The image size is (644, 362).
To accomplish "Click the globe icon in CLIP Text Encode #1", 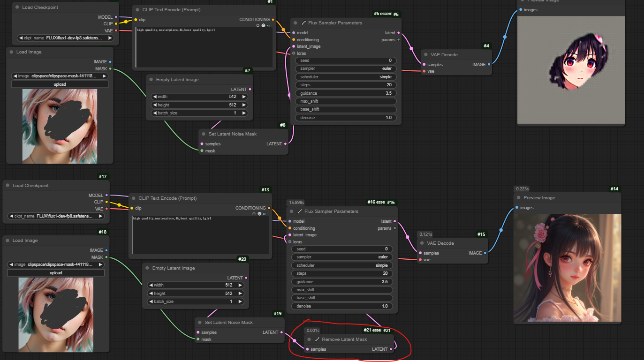I will click(x=263, y=25).
